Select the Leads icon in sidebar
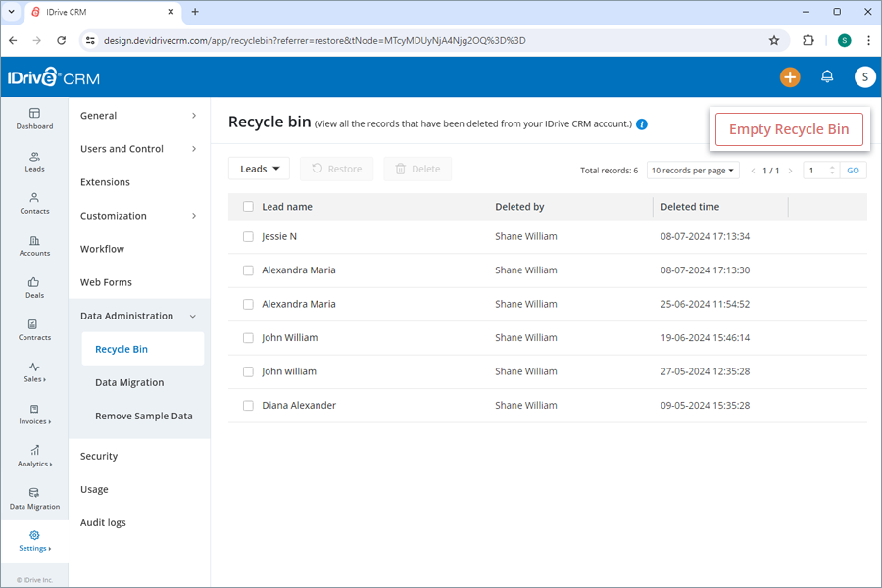This screenshot has height=588, width=882. click(34, 162)
